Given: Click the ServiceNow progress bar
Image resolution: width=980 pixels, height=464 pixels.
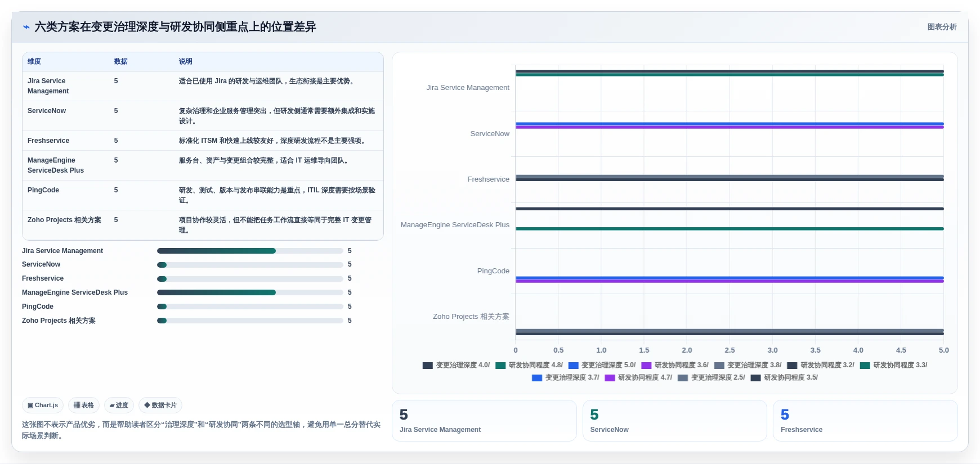Looking at the screenshot, I should [x=250, y=265].
